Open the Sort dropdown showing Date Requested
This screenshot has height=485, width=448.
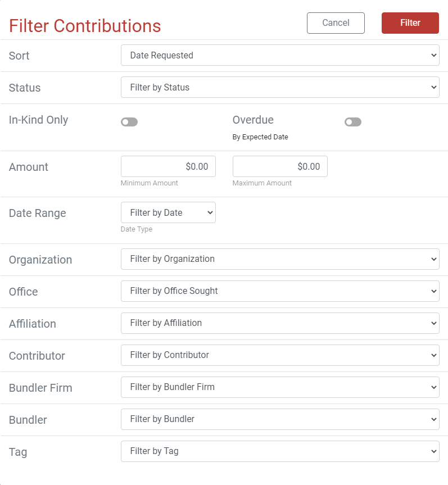280,55
